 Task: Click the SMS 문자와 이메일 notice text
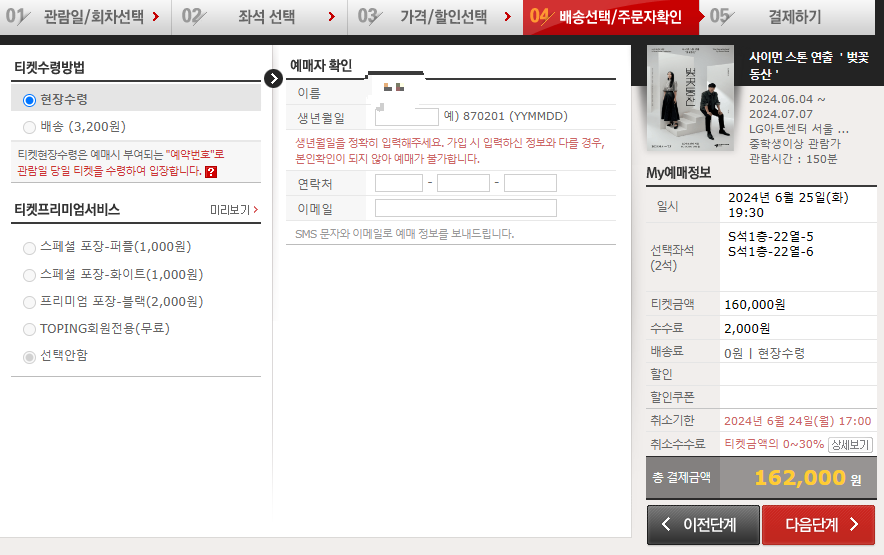pyautogui.click(x=405, y=234)
